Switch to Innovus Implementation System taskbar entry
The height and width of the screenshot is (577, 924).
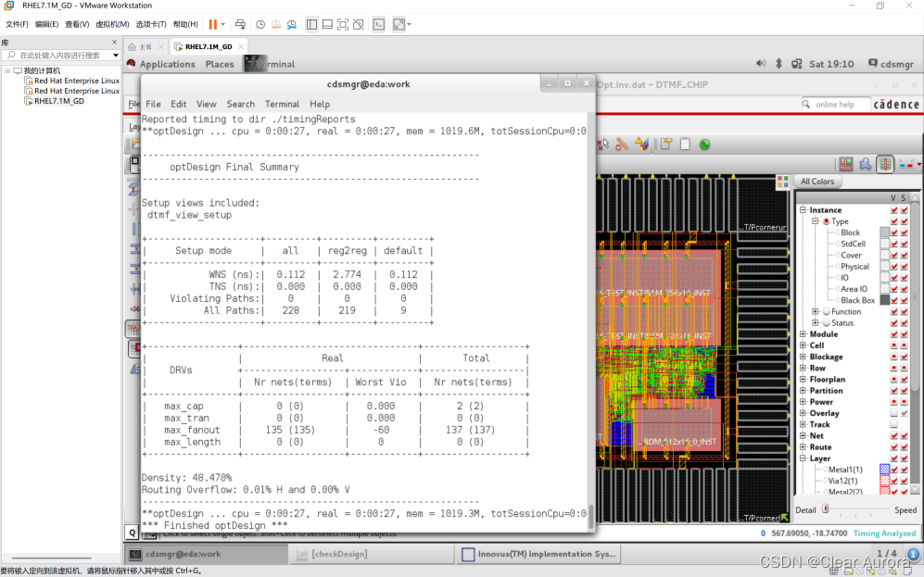pos(538,554)
